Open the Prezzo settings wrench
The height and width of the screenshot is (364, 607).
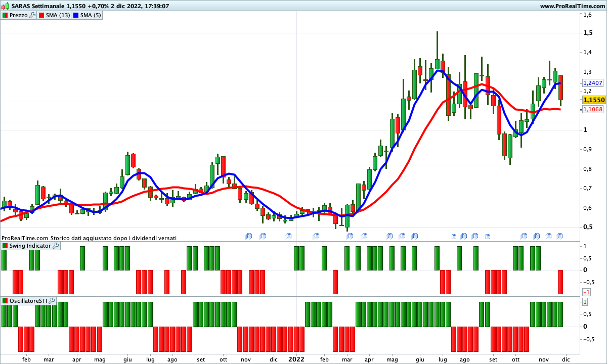[33, 15]
